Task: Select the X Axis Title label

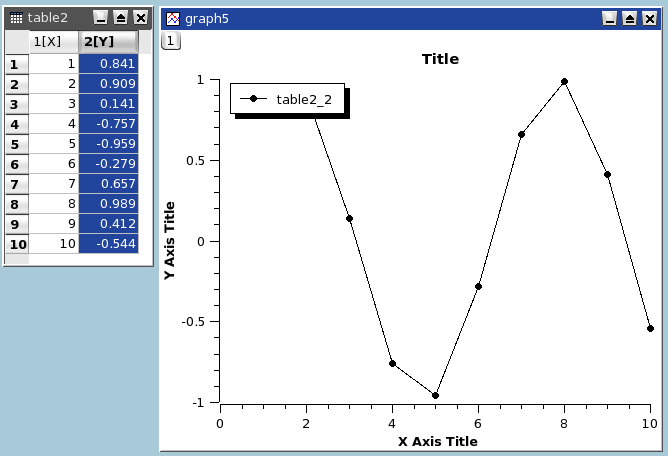Action: (x=437, y=441)
